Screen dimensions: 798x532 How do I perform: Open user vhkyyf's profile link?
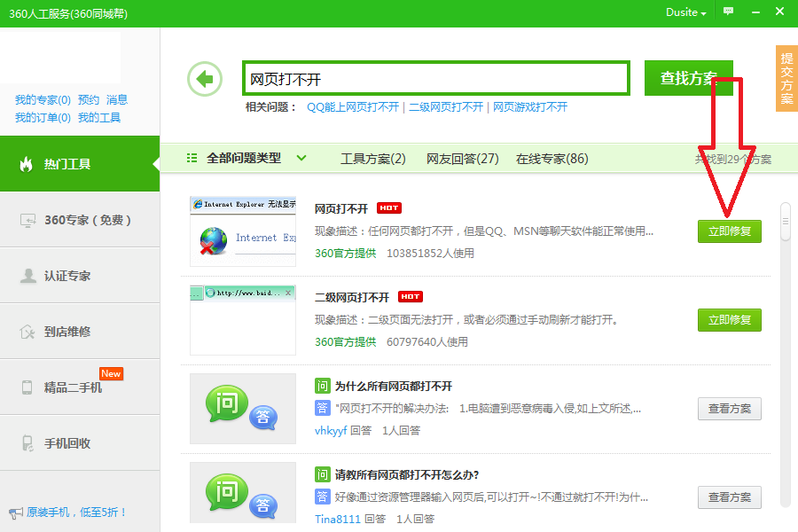click(x=331, y=431)
